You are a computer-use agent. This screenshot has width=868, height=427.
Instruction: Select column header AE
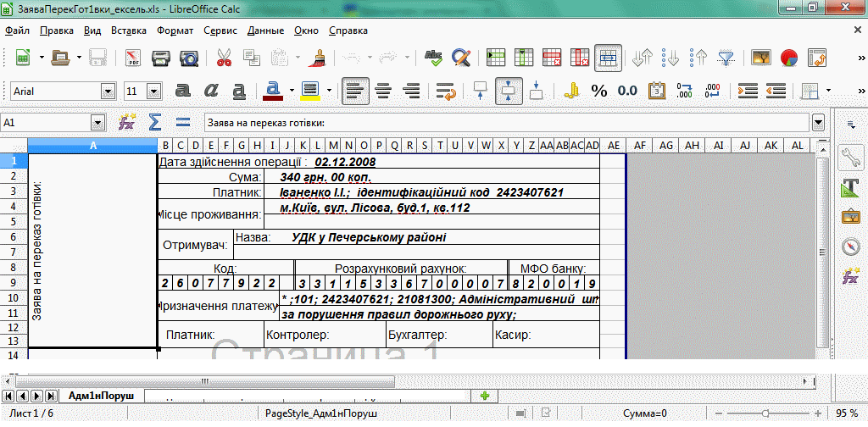point(613,145)
